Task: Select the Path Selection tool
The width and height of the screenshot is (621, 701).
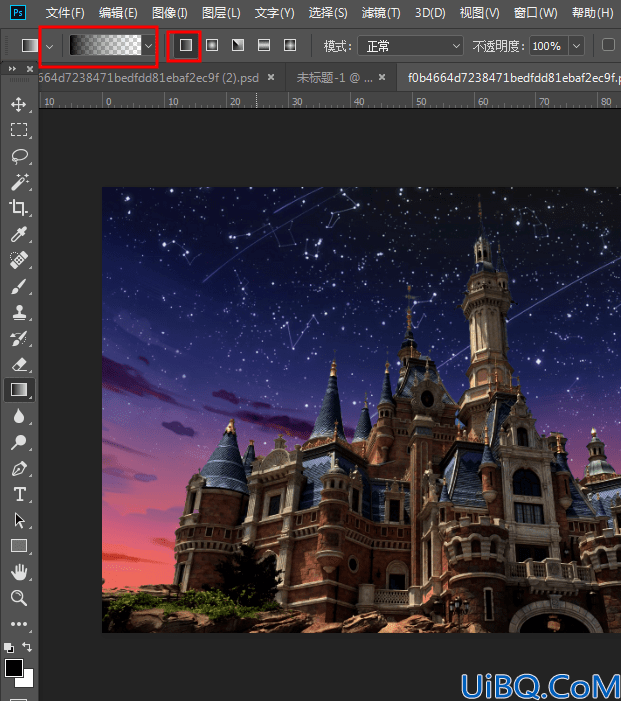Action: [x=18, y=520]
